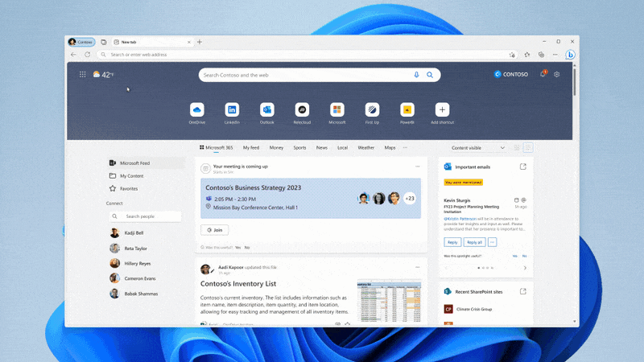Open the First Up shortcut

(x=372, y=109)
